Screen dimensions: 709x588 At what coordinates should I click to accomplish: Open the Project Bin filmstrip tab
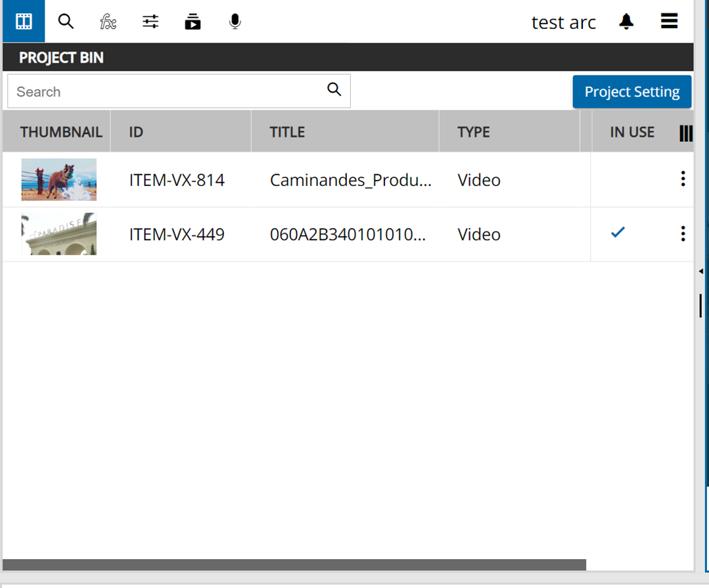pyautogui.click(x=24, y=22)
